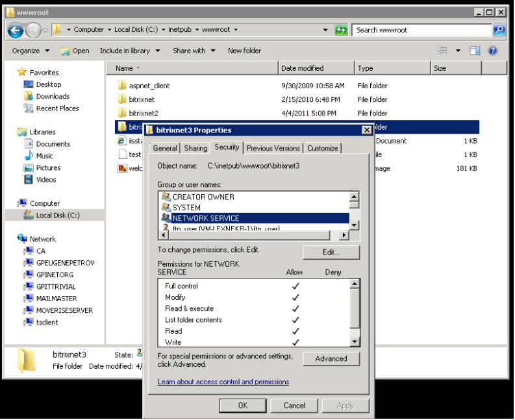Open the Organize dropdown menu
The image size is (515, 420).
[31, 51]
